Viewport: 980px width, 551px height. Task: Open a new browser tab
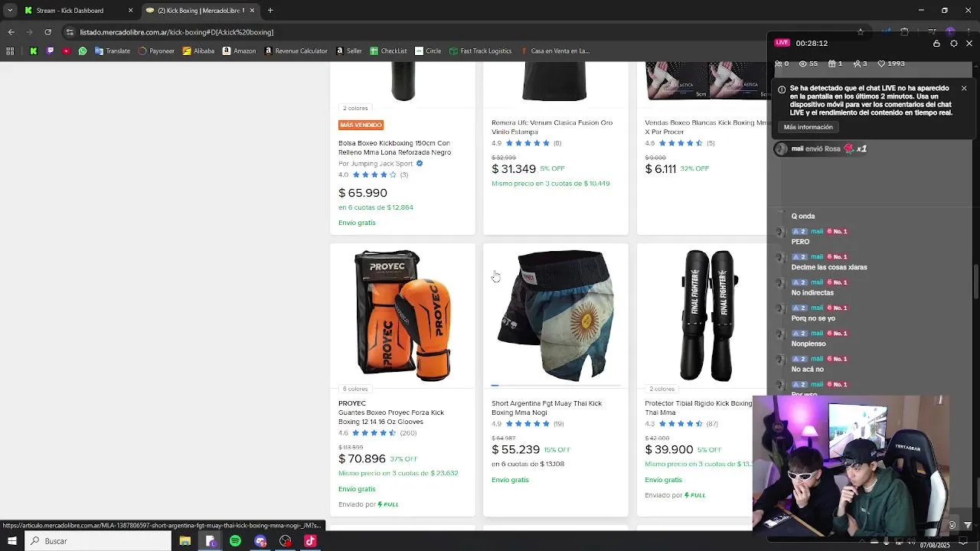pyautogui.click(x=270, y=10)
